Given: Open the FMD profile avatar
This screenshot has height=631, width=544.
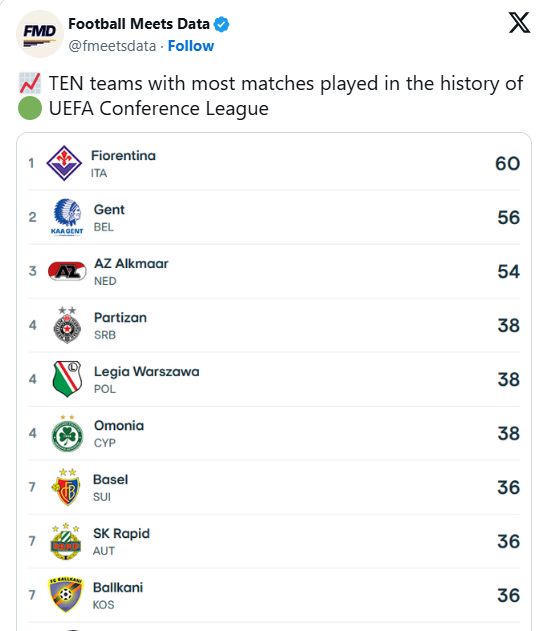Looking at the screenshot, I should point(39,34).
